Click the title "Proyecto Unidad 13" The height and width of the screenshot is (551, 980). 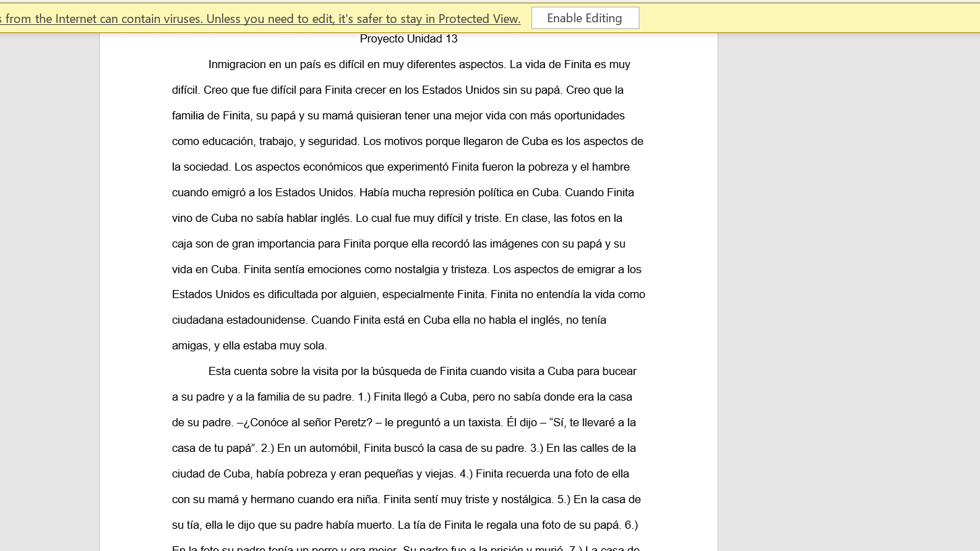[x=409, y=39]
